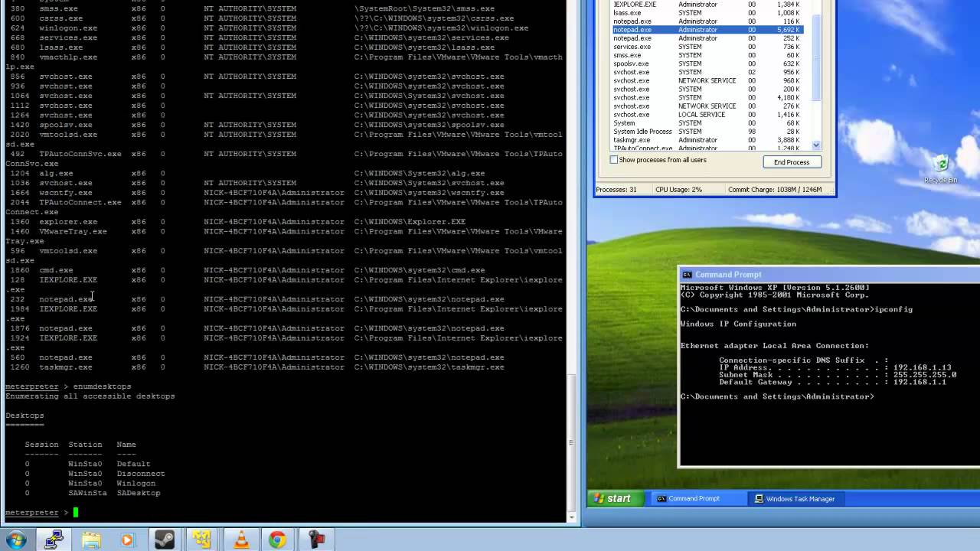This screenshot has width=980, height=551.
Task: Select System Idle Process row
Action: pos(707,132)
